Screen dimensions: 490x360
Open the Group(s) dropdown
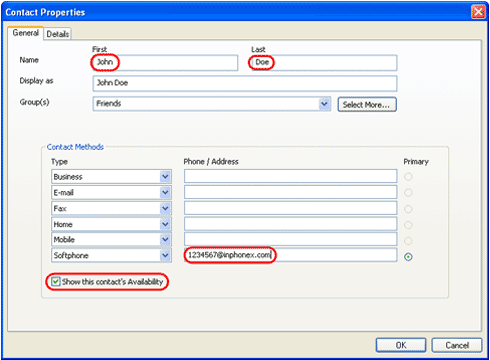coord(324,104)
